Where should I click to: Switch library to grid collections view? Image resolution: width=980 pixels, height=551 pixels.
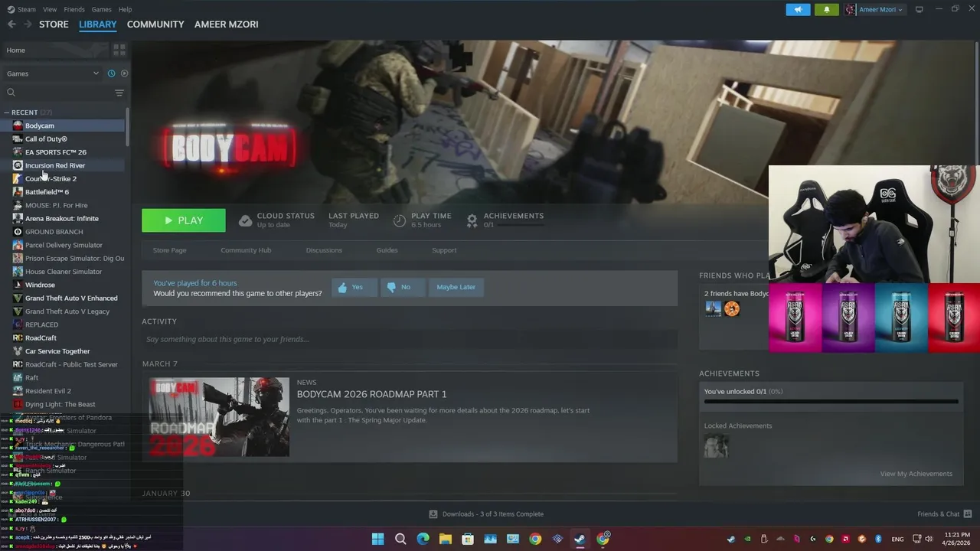[119, 50]
